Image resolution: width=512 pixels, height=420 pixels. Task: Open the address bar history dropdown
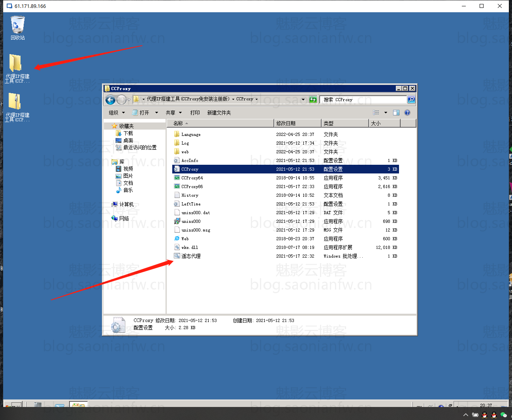[x=303, y=100]
